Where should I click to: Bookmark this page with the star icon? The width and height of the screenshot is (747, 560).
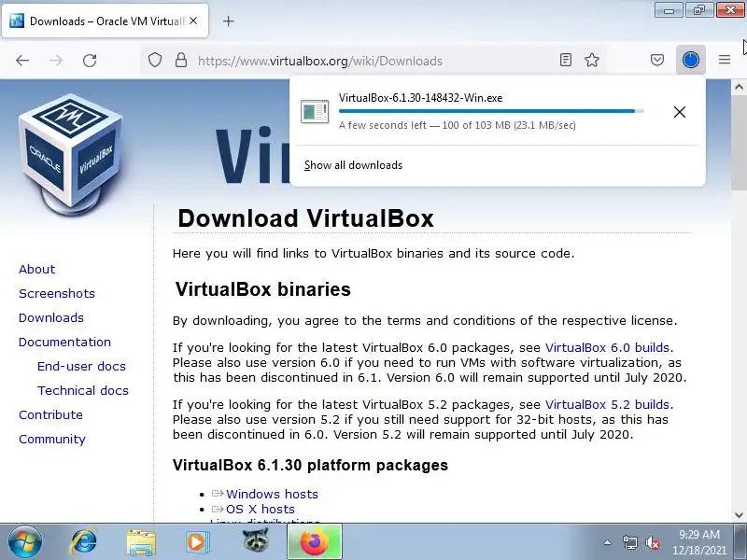[x=592, y=60]
